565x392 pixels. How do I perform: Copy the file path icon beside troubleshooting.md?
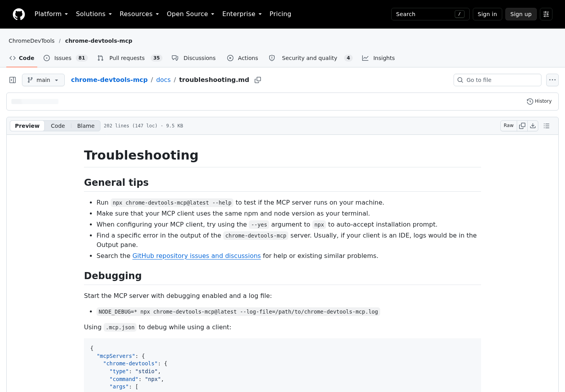tap(258, 80)
